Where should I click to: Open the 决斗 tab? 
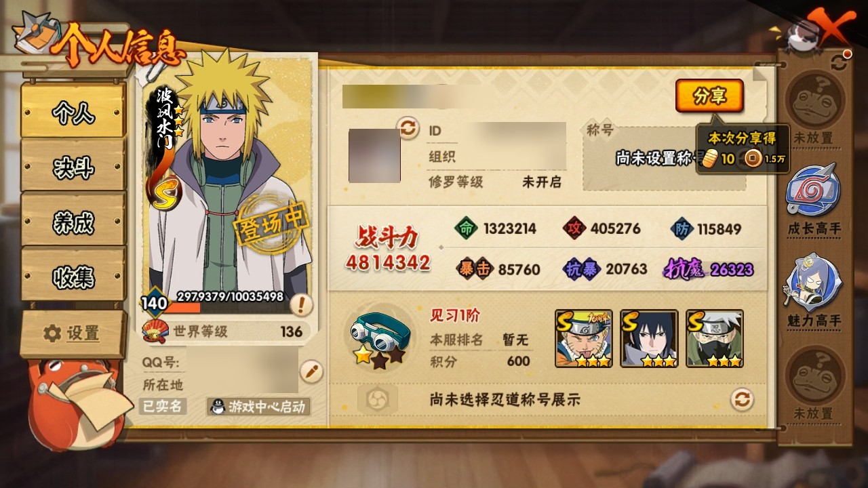tap(73, 167)
